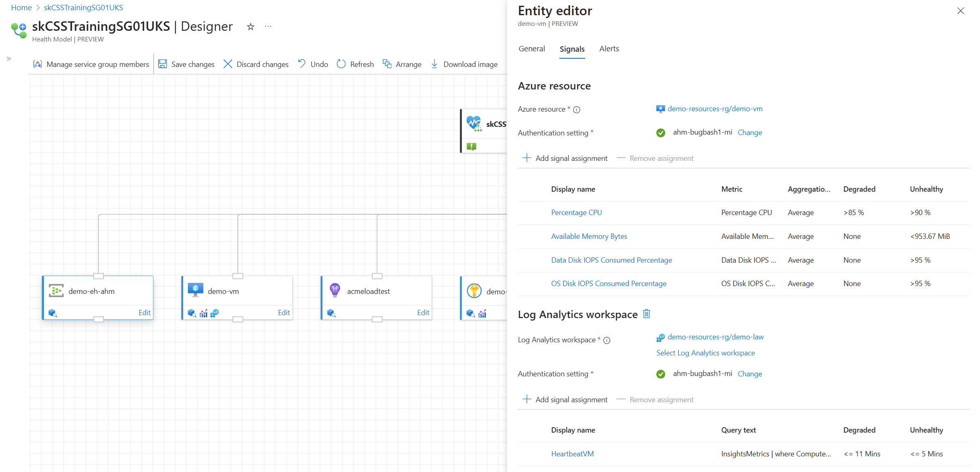This screenshot has height=472, width=980.
Task: Open the Percentage CPU signal link
Action: coord(576,212)
